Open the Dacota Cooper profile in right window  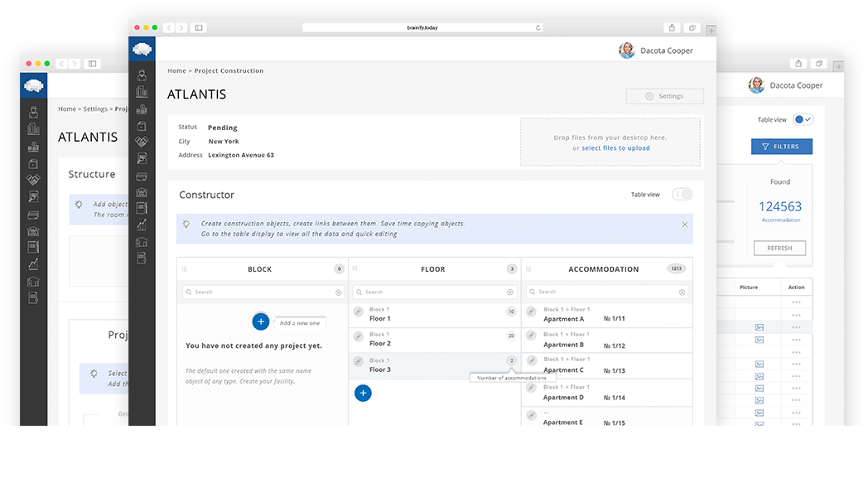point(785,85)
